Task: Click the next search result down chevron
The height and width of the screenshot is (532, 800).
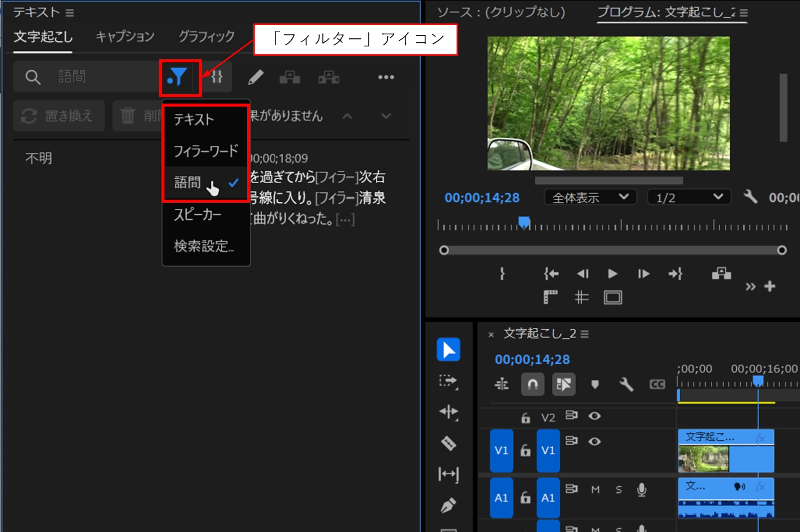Action: point(386,116)
